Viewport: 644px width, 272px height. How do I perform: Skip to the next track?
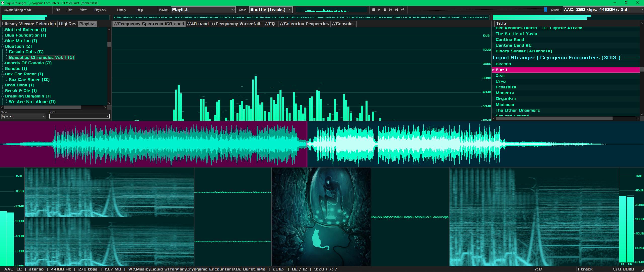(396, 10)
